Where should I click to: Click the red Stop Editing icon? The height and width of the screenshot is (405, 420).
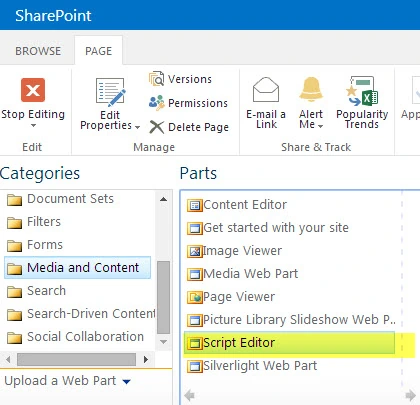click(x=33, y=90)
